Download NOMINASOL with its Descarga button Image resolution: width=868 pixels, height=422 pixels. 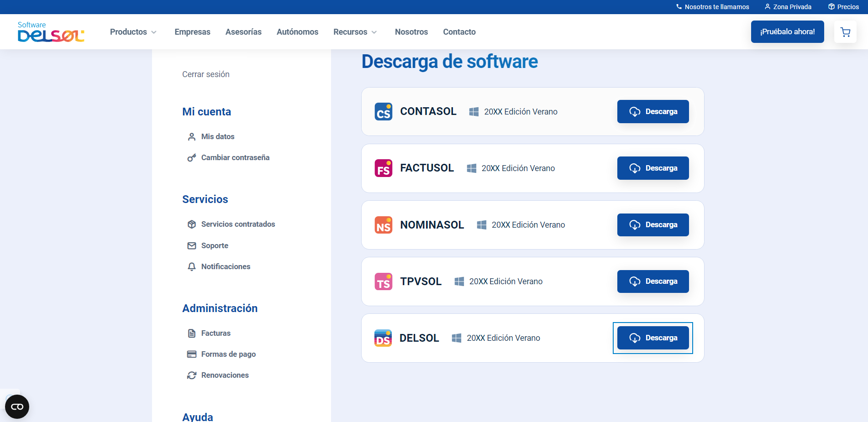click(x=653, y=225)
